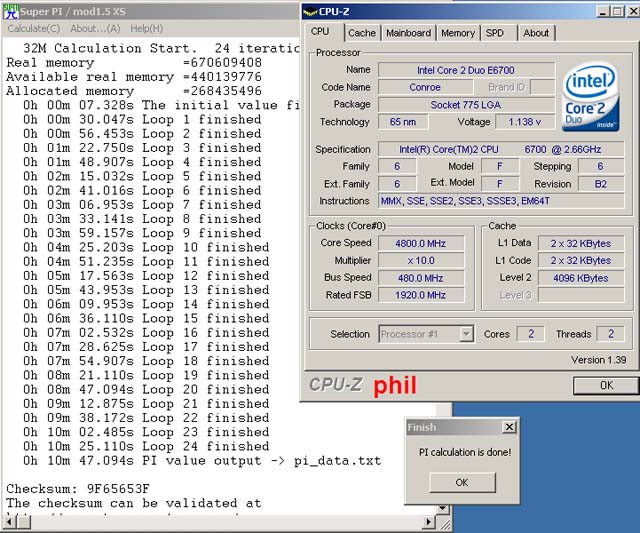640x533 pixels.
Task: Click the Cores value box
Action: [x=531, y=334]
